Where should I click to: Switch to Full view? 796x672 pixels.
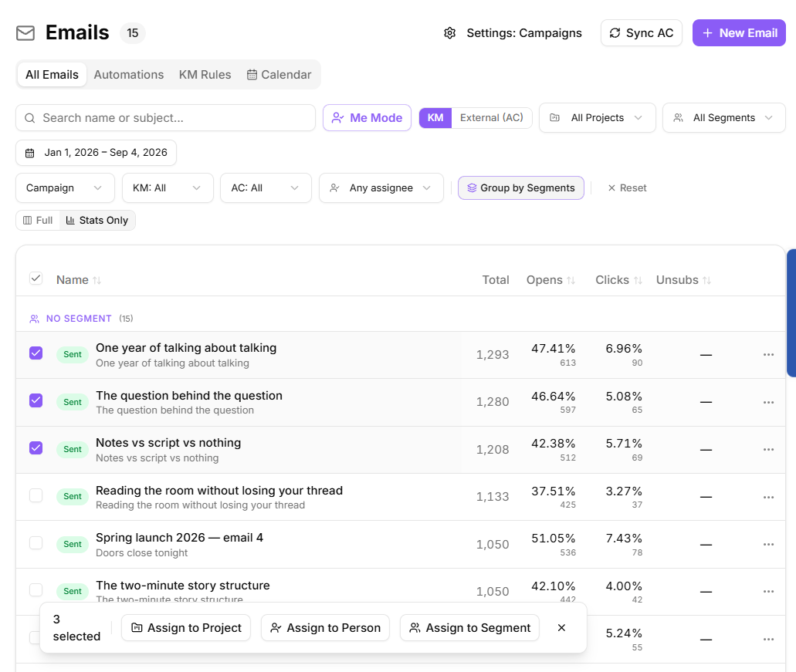click(x=38, y=220)
